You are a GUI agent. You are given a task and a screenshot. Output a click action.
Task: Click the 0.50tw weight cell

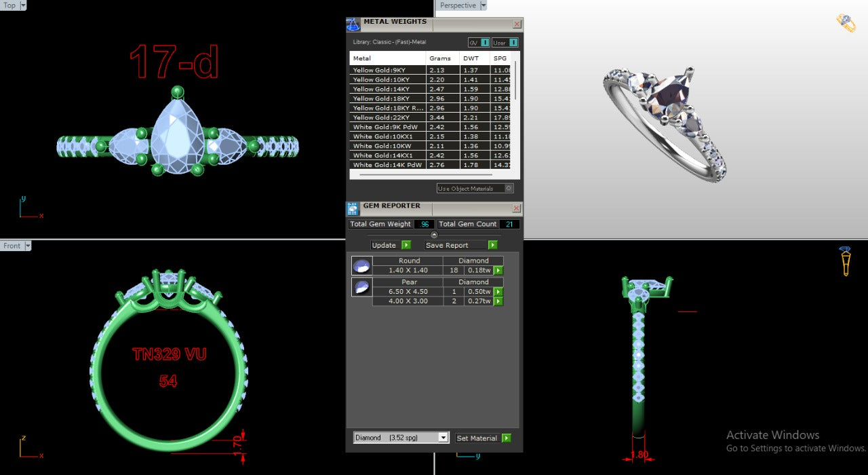479,292
